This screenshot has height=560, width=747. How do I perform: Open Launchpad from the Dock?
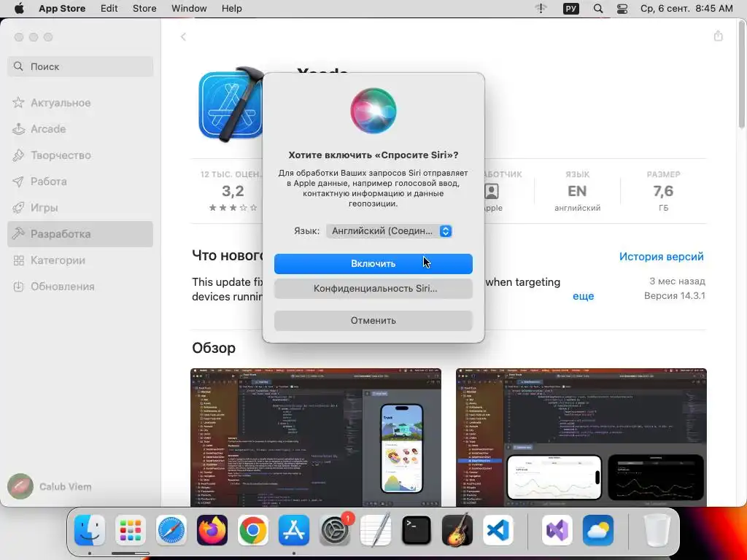pyautogui.click(x=131, y=530)
